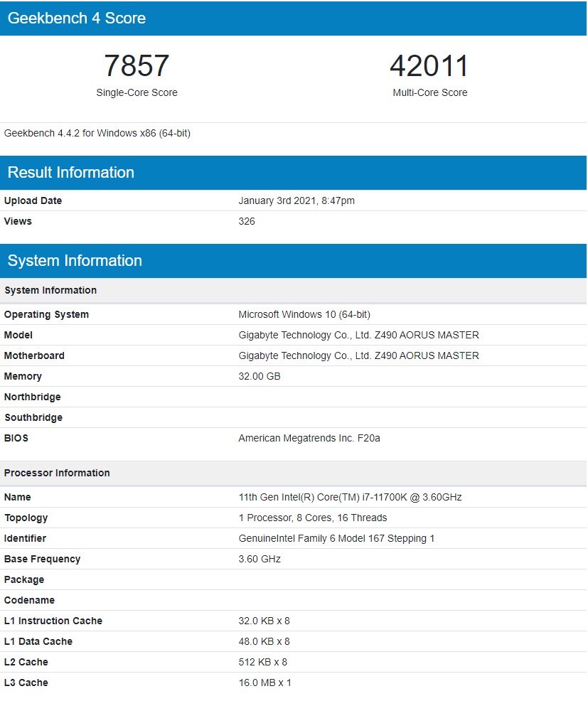
Task: Select the Z490 AORUS MASTER value in Motherboard row
Action: [x=358, y=356]
